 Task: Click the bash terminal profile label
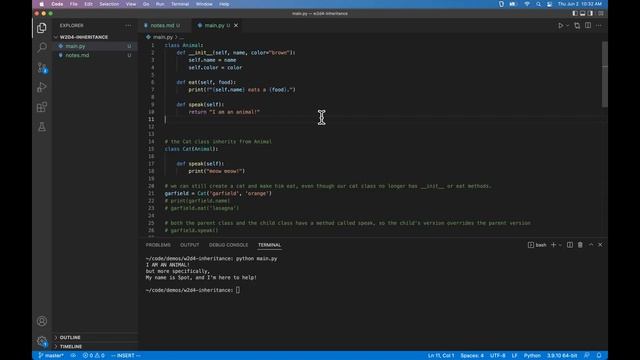click(x=537, y=245)
